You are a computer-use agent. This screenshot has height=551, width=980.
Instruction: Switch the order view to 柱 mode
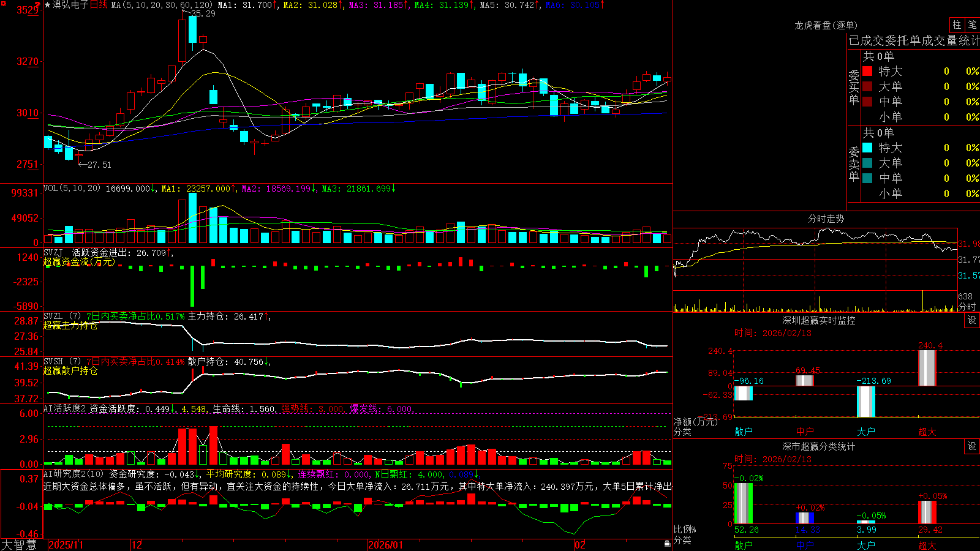pos(957,24)
